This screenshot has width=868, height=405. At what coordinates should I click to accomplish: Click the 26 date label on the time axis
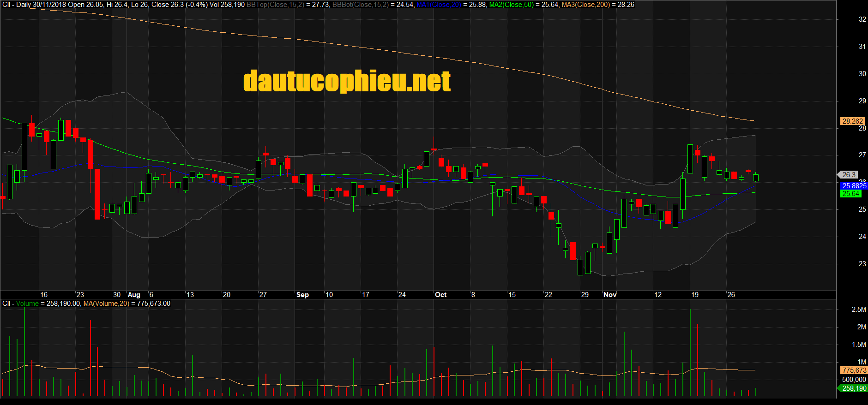(x=731, y=295)
